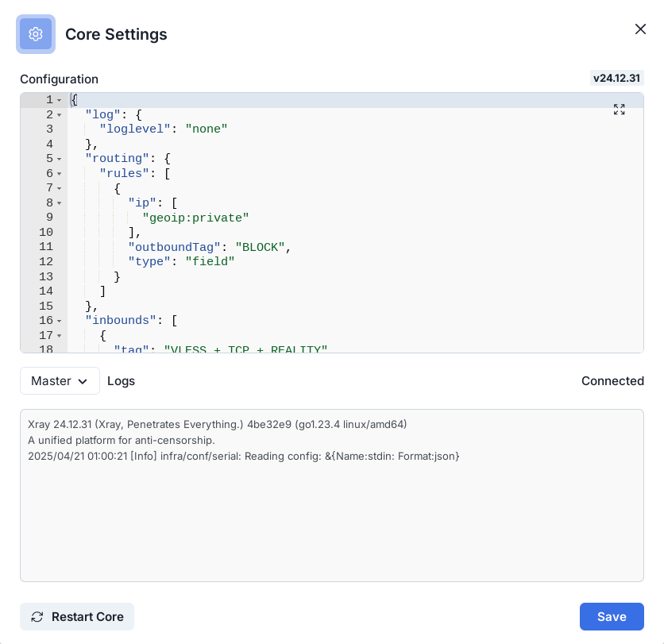Image resolution: width=664 pixels, height=644 pixels.
Task: Expand the editor to fullscreen
Action: pyautogui.click(x=619, y=110)
